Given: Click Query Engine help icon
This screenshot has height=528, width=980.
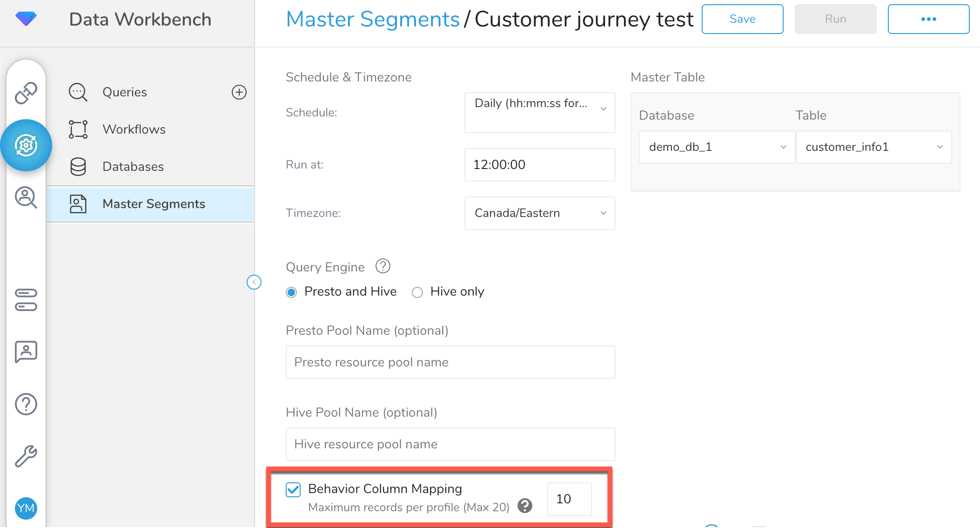Looking at the screenshot, I should (x=383, y=266).
